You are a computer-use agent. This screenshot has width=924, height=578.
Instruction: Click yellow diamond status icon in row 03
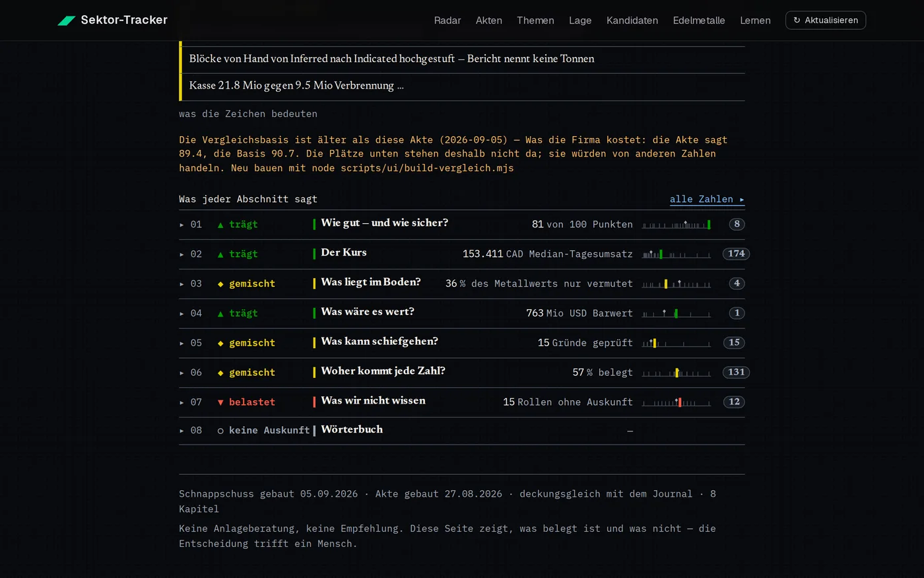point(220,284)
